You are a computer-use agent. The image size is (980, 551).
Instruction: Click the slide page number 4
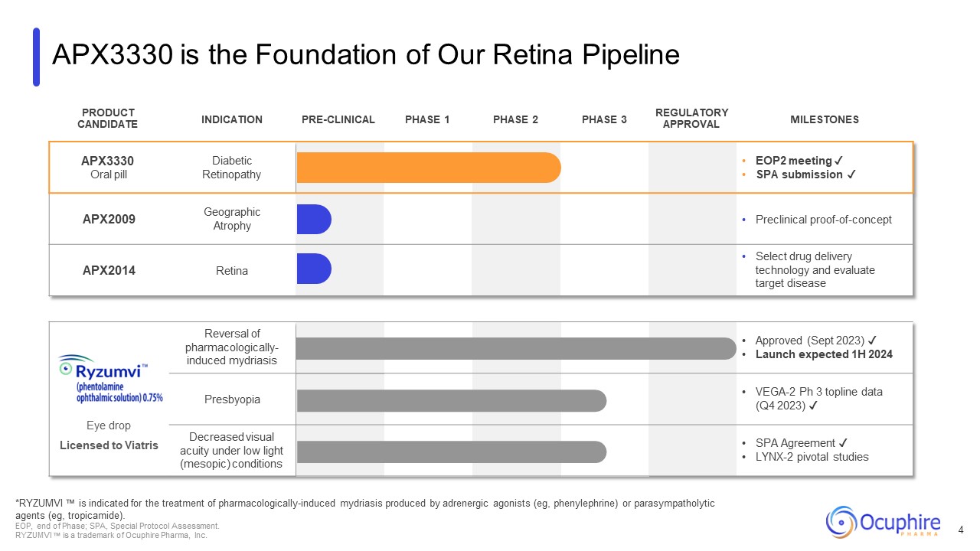coord(962,530)
